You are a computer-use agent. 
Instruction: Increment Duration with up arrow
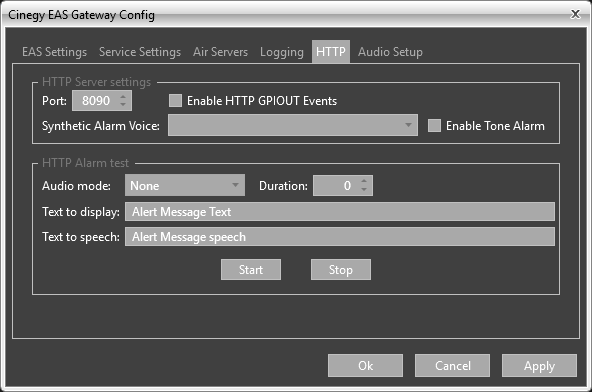[x=364, y=181]
